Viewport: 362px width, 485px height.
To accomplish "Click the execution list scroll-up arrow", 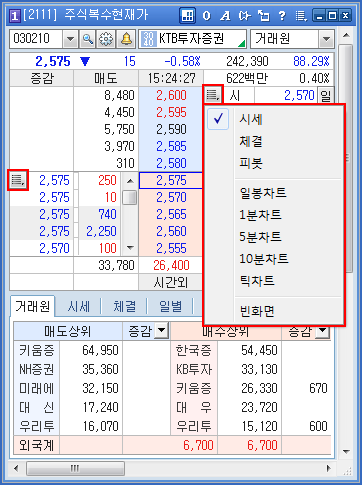I will [x=130, y=181].
